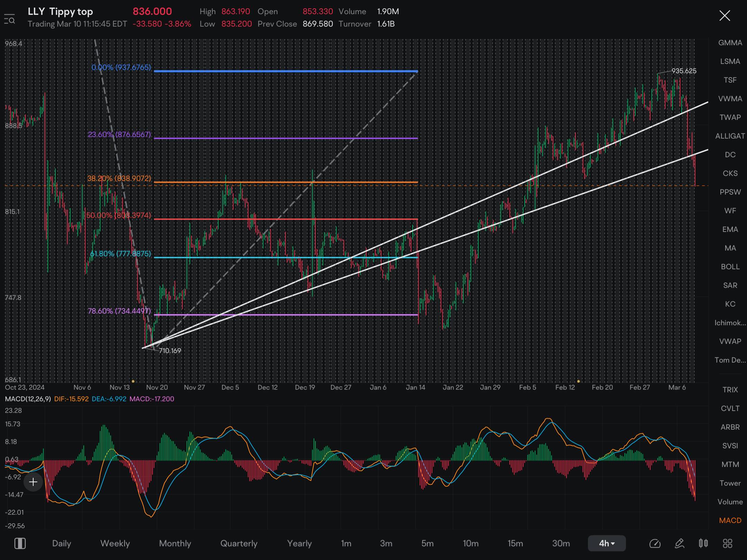Enable the TSF indicator

click(730, 80)
